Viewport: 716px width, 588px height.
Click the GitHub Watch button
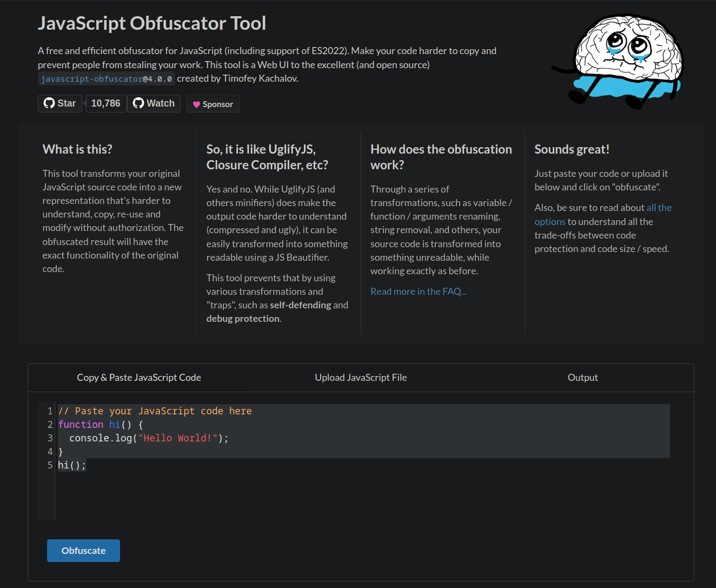point(154,103)
